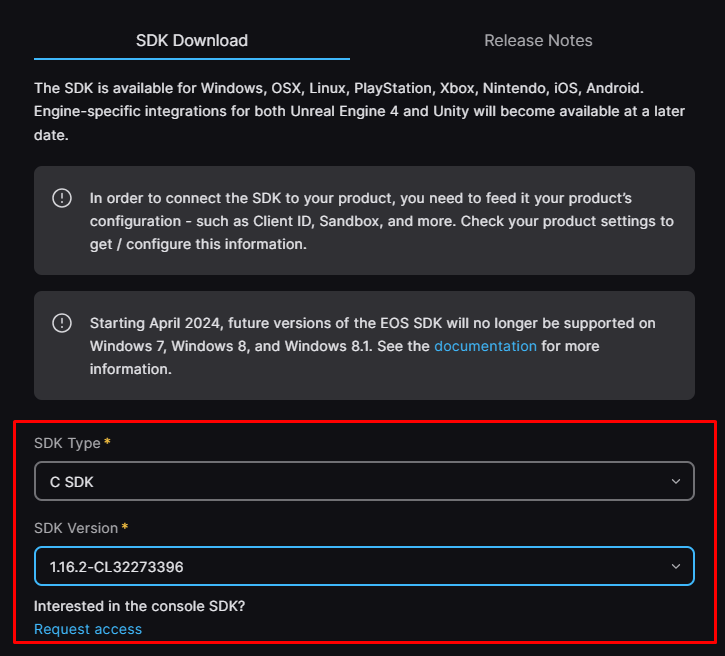Click the SDK Version field label

pos(75,527)
